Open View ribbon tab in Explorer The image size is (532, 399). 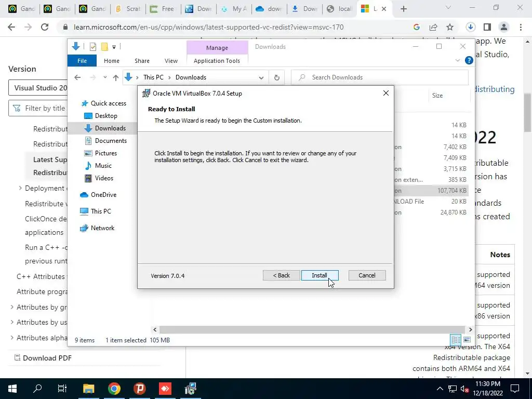coord(171,61)
